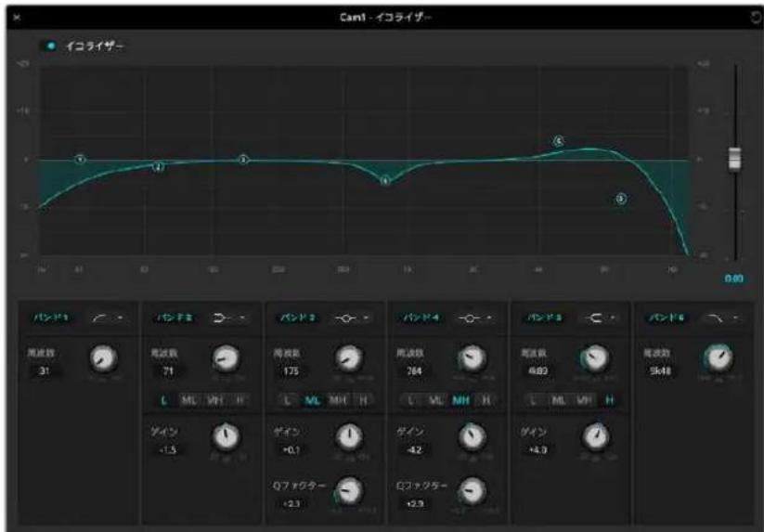Click band 2 gain value field -1.5
The width and height of the screenshot is (764, 532).
[168, 449]
